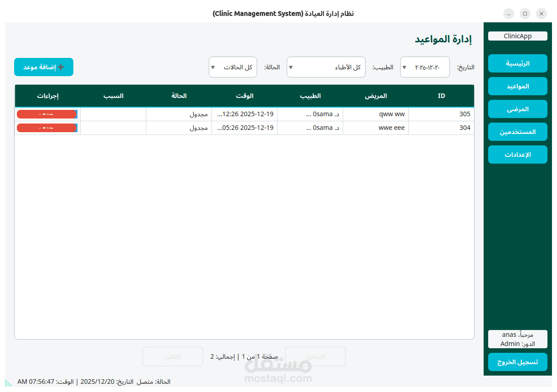Select the مجدول status in row 304
557x392 pixels.
pos(179,128)
